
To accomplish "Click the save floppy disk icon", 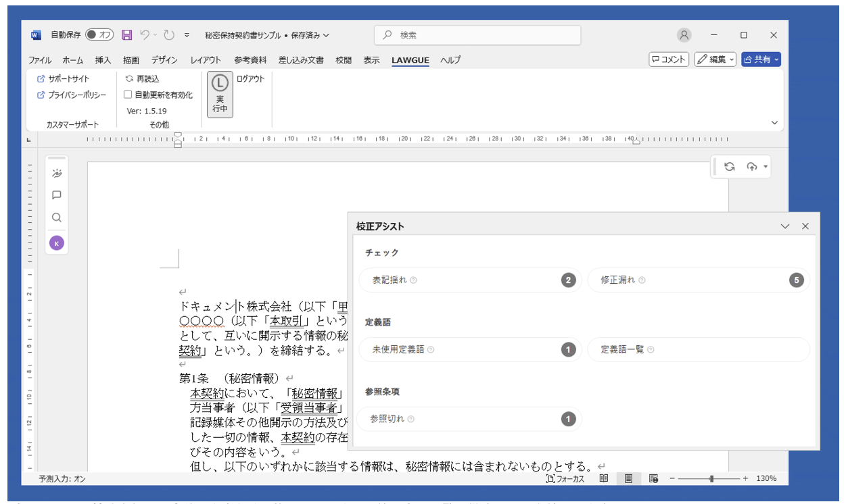I will 126,35.
